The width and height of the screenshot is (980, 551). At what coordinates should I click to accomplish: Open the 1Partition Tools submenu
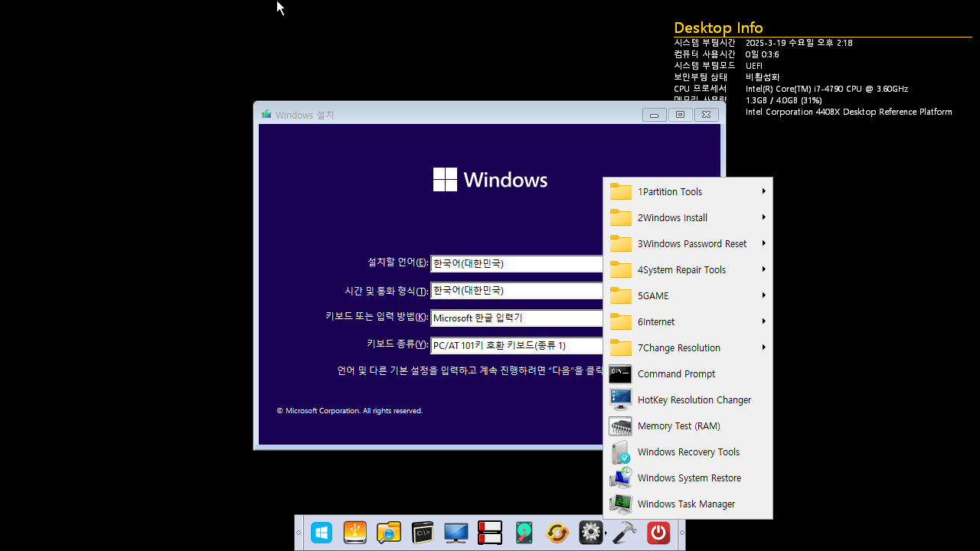point(688,191)
